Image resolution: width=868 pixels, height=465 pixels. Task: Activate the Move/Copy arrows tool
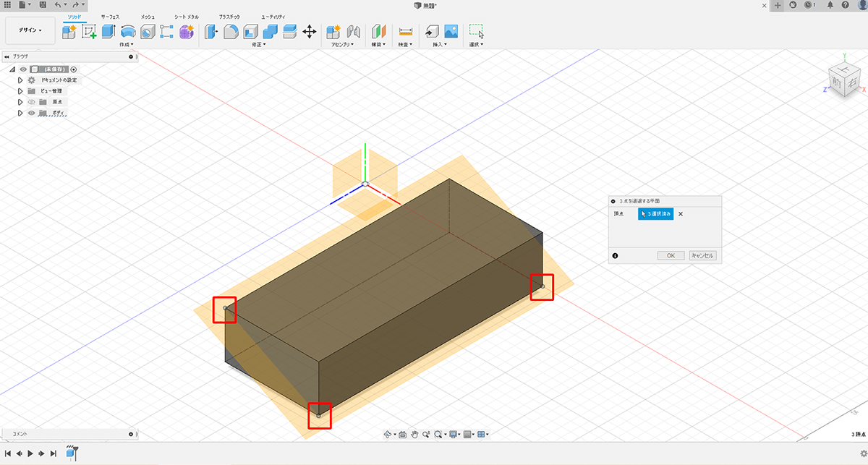(309, 31)
